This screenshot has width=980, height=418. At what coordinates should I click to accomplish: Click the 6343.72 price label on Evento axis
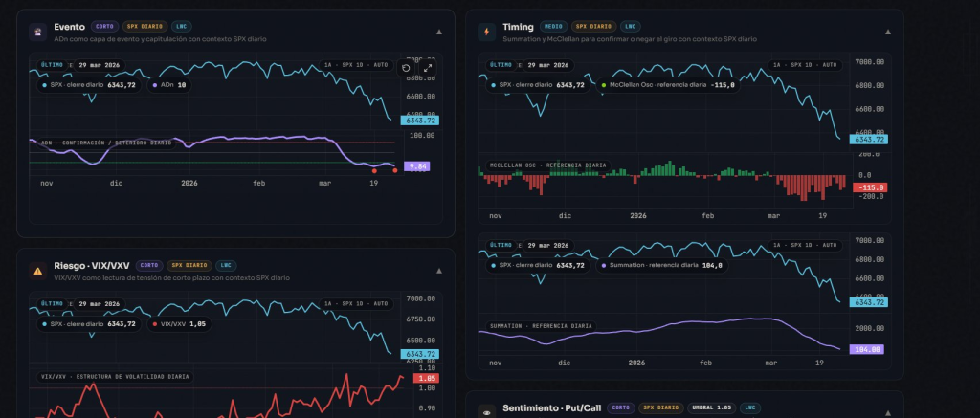(x=420, y=121)
